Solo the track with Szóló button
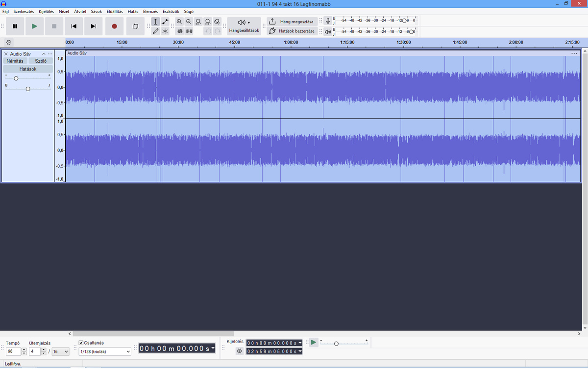 41,61
